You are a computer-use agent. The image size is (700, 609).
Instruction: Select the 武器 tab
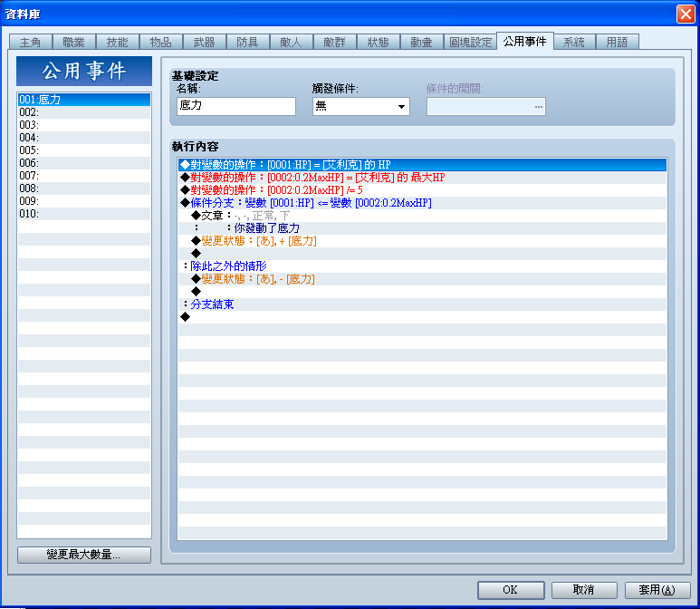click(205, 42)
